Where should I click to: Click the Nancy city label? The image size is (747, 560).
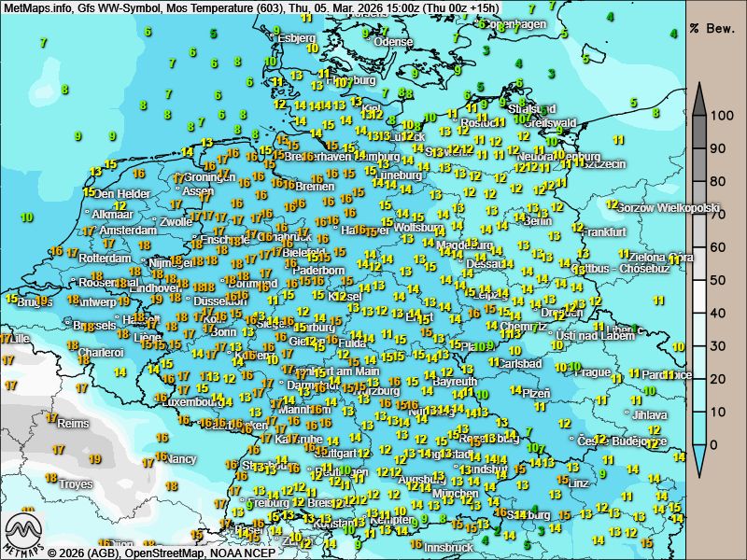coord(181,458)
